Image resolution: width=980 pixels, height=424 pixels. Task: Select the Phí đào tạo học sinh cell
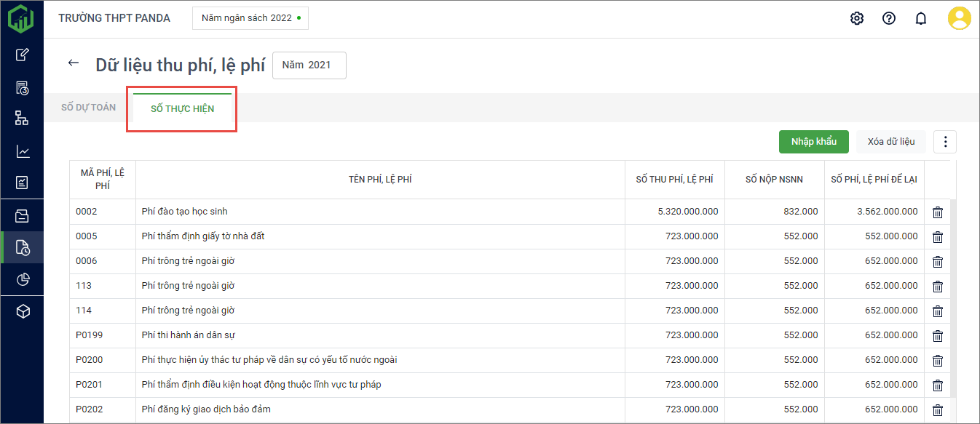185,212
